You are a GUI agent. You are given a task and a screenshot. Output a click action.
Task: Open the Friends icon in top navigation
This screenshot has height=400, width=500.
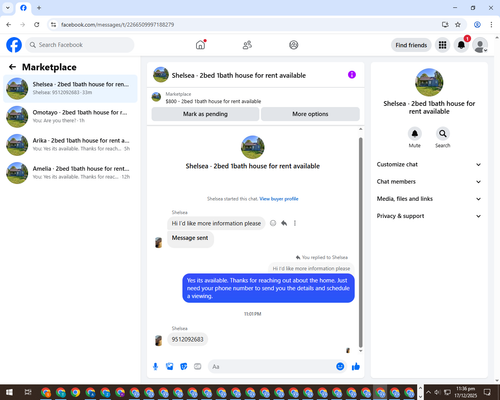[x=247, y=45]
